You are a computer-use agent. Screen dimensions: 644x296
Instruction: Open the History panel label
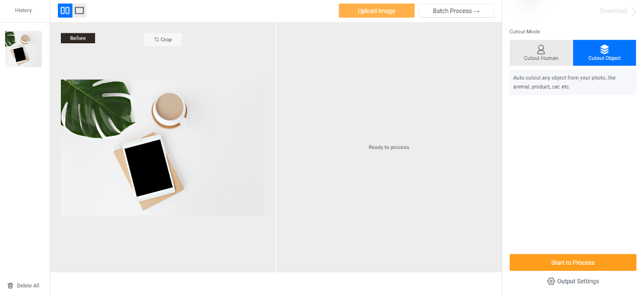(x=23, y=10)
